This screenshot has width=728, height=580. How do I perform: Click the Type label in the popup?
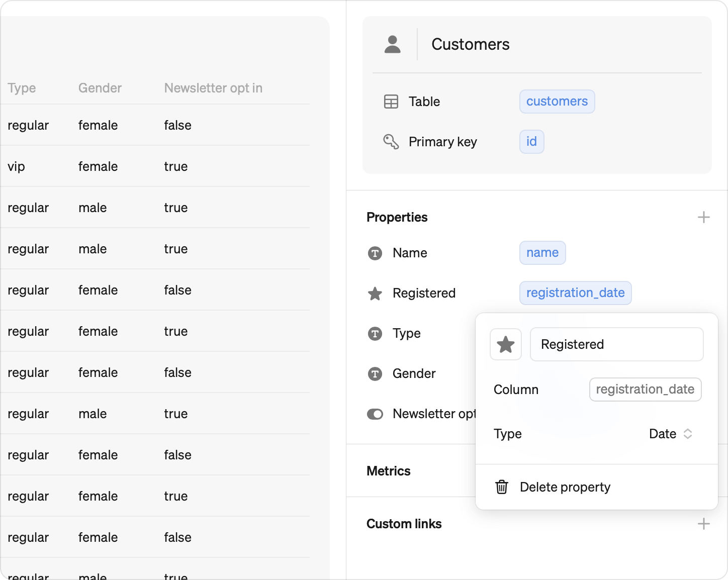tap(507, 434)
